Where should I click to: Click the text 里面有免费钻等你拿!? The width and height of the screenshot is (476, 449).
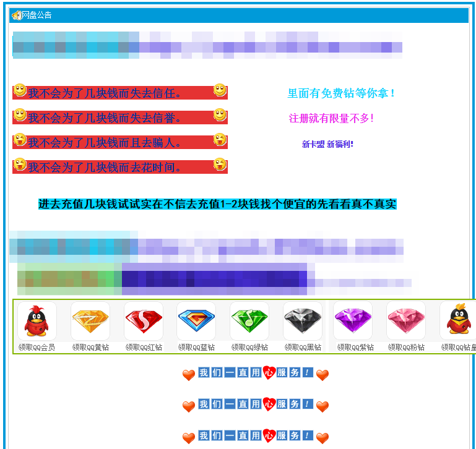[x=341, y=93]
